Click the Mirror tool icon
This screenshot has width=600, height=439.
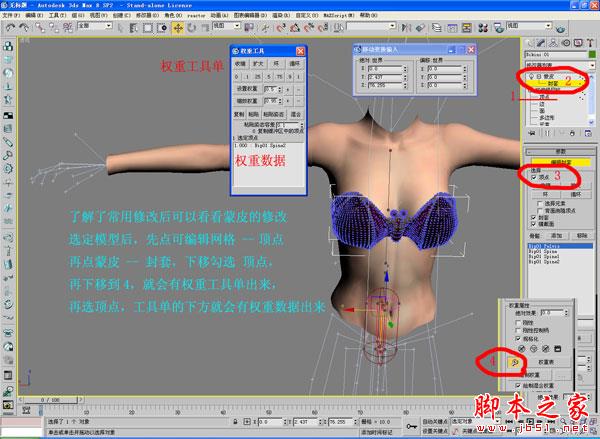point(406,28)
